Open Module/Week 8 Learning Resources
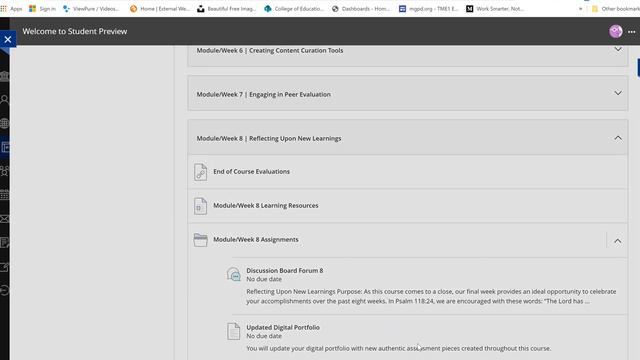640x360 pixels. point(266,206)
